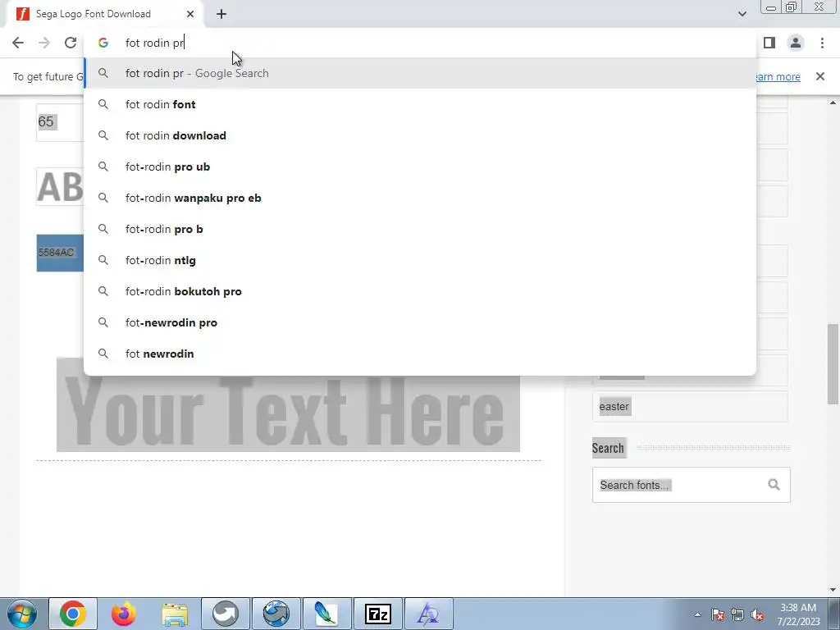Select 'fot-rodin wanpaku pro eb' suggestion

(x=420, y=198)
